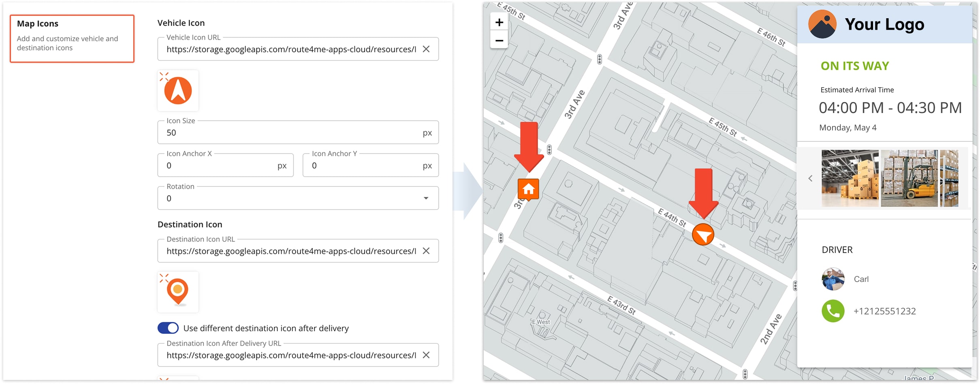Open the Rotation dropdown
The image size is (980, 384).
pos(298,198)
